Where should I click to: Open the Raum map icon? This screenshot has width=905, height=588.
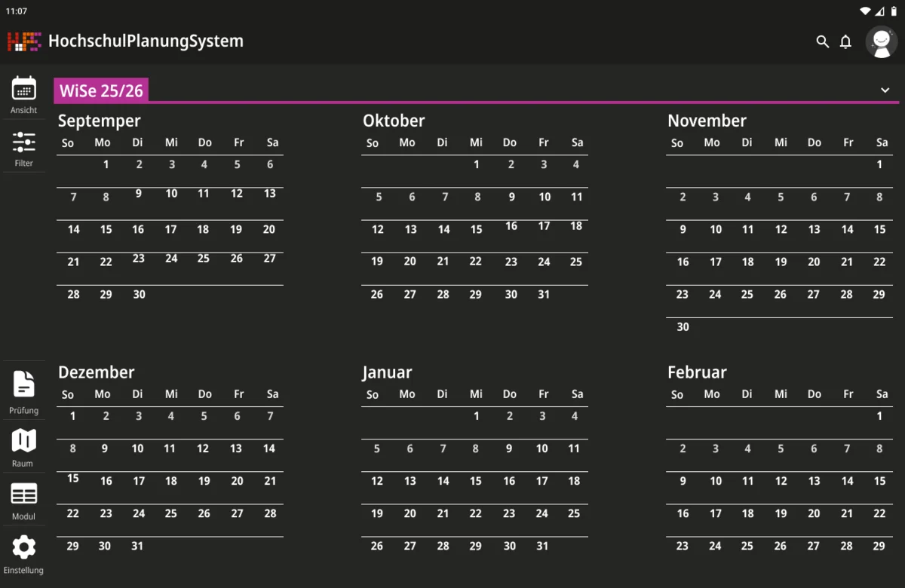tap(24, 440)
